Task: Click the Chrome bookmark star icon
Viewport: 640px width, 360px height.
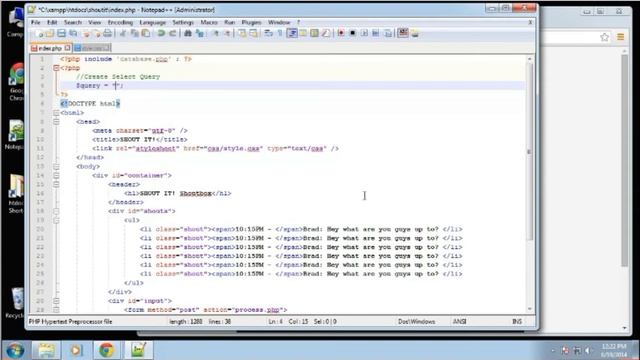Action: (604, 37)
